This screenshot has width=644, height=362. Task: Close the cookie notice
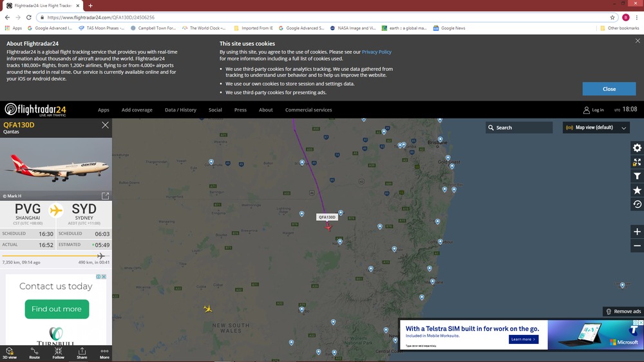click(x=609, y=89)
